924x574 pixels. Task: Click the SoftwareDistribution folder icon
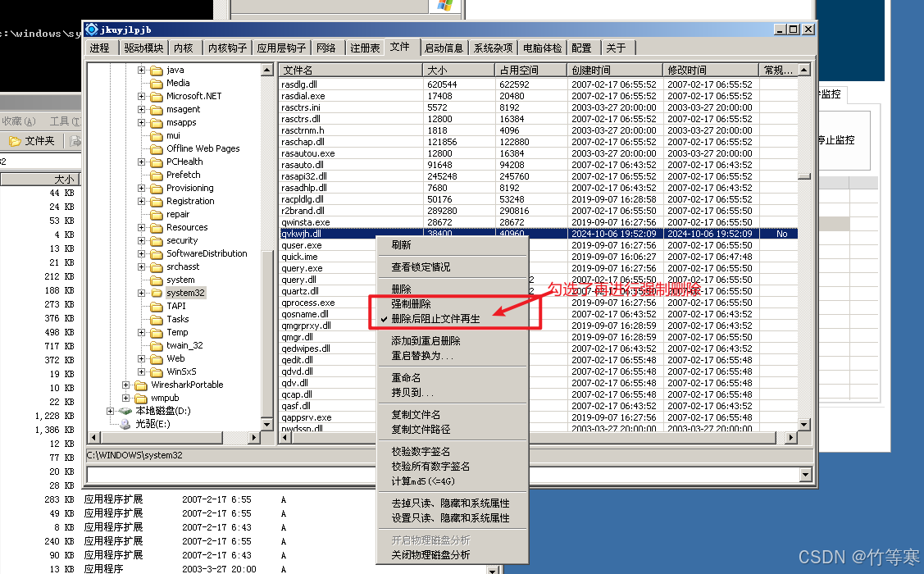click(x=156, y=253)
